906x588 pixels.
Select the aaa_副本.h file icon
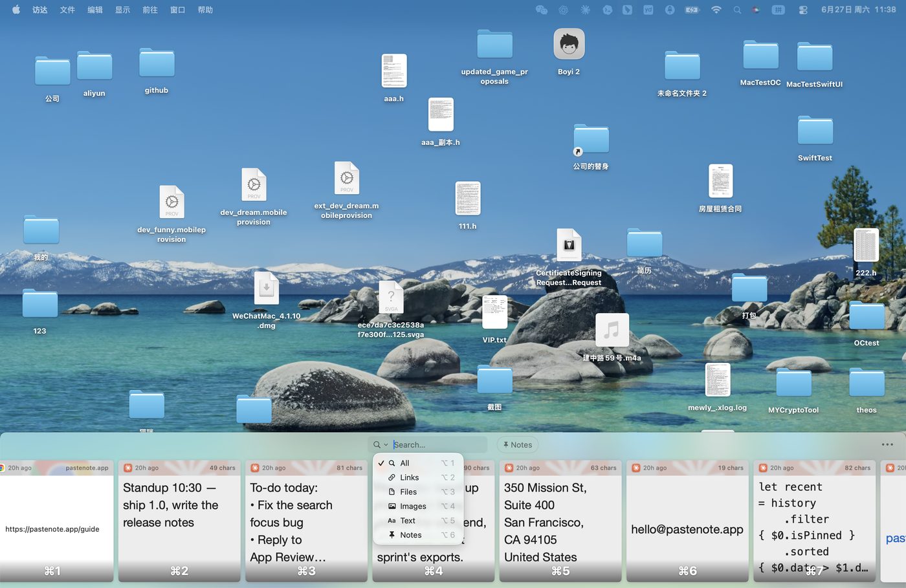pyautogui.click(x=441, y=115)
